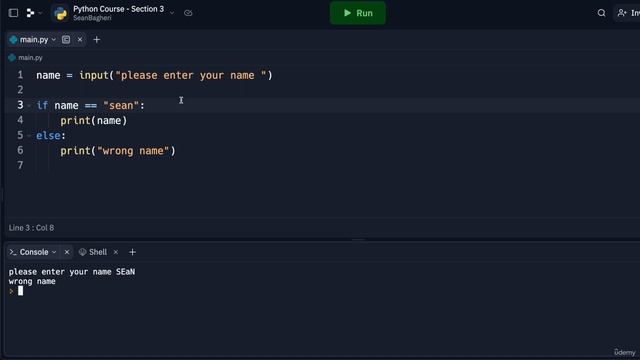Viewport: 640px width, 360px height.
Task: Open search with the magnifier icon
Action: 601,13
